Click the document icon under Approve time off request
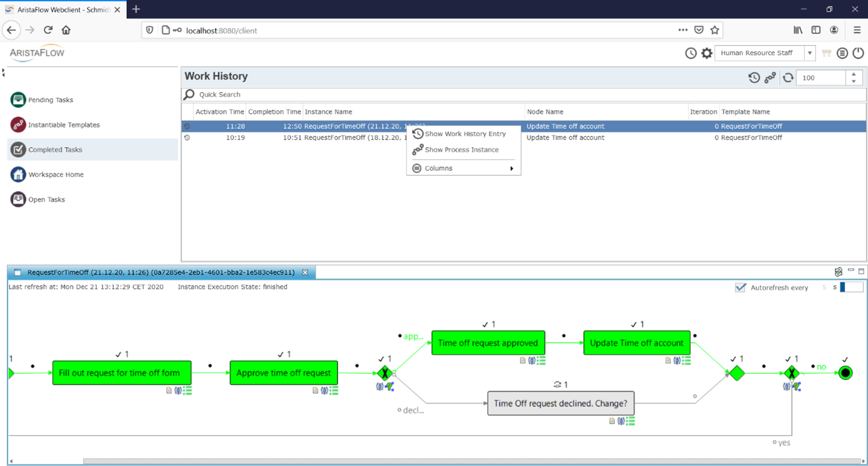The image size is (868, 466). click(x=315, y=390)
